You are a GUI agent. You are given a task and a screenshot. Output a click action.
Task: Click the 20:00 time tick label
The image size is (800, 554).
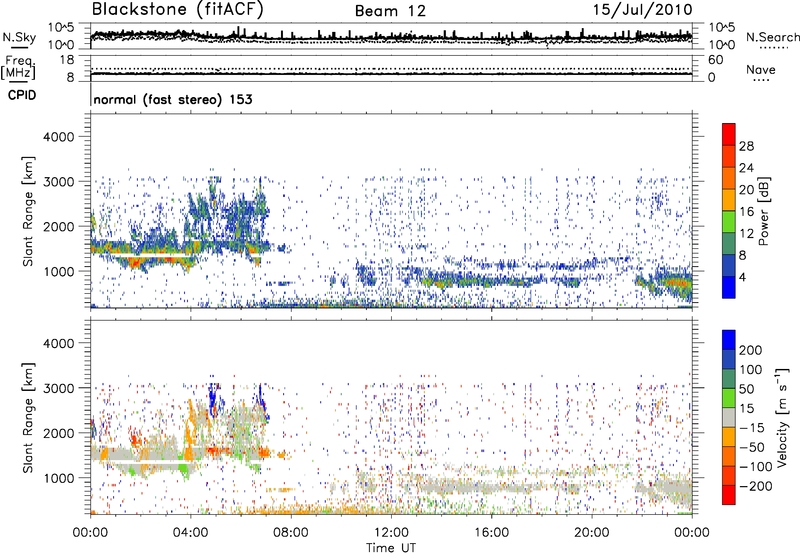coord(592,533)
